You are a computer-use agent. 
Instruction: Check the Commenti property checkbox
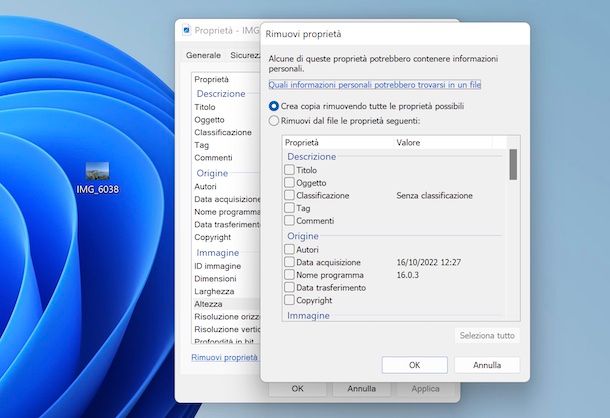[x=289, y=220]
